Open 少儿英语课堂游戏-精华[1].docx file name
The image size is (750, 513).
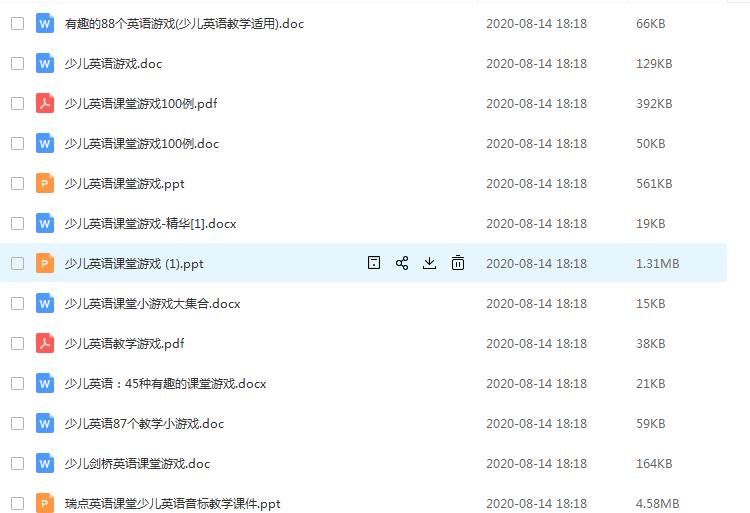tap(150, 223)
